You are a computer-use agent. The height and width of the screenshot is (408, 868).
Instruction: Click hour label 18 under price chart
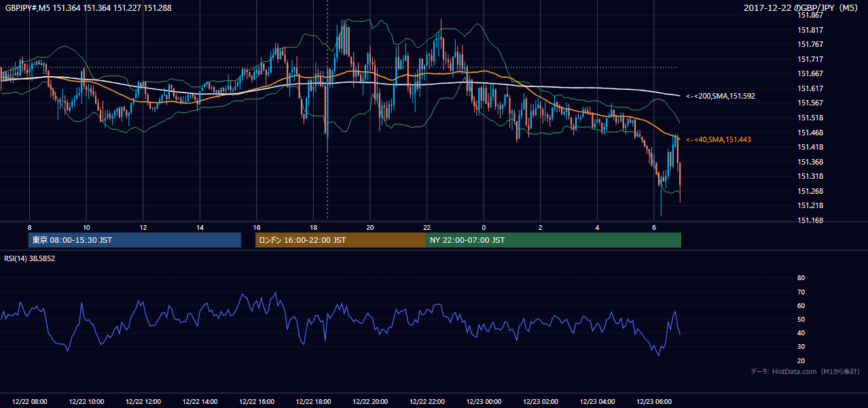pyautogui.click(x=313, y=227)
